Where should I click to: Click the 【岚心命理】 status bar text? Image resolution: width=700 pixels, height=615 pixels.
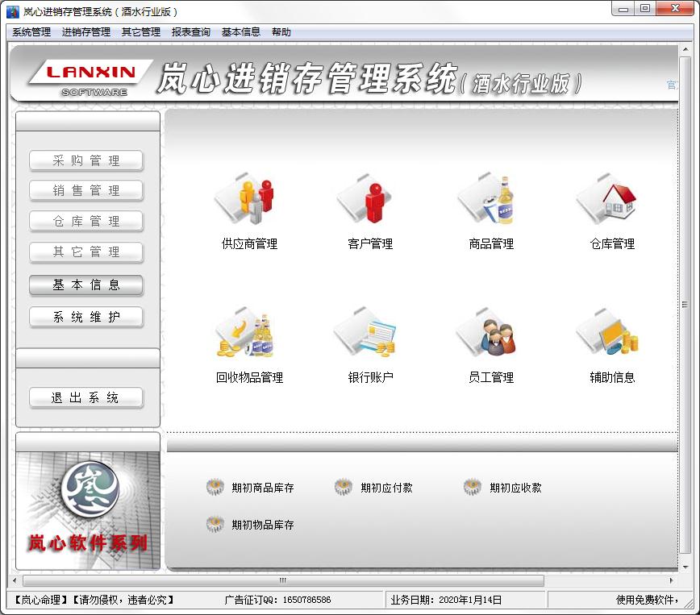(40, 600)
